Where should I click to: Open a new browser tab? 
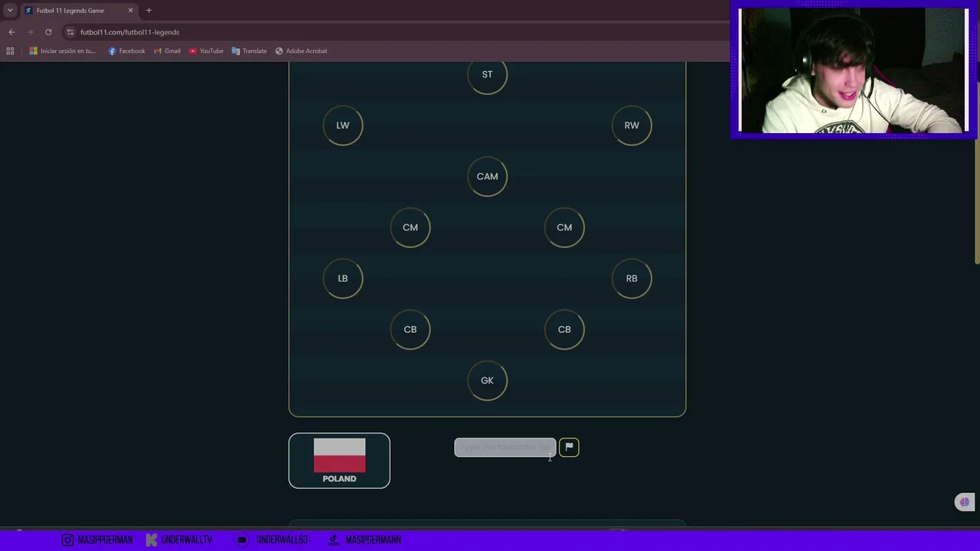pos(149,11)
